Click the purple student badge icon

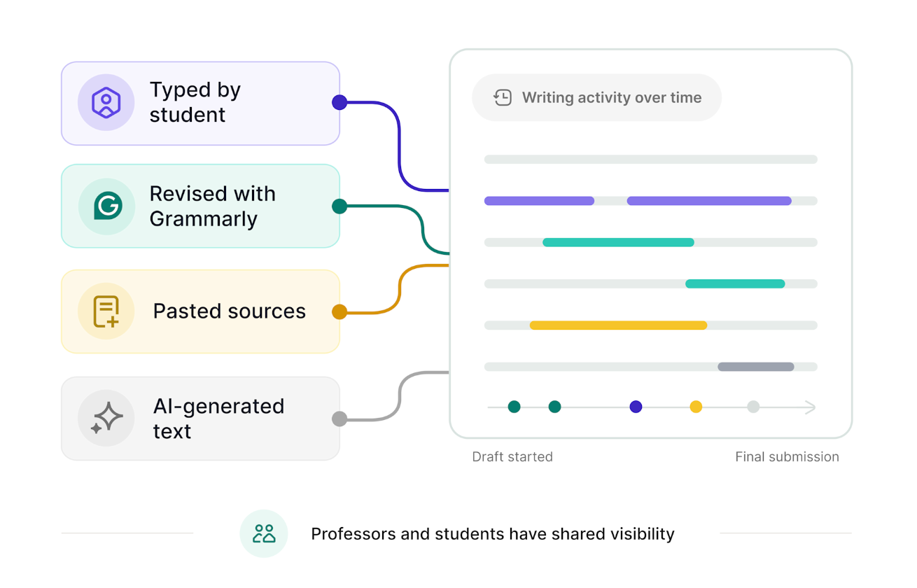tap(106, 103)
